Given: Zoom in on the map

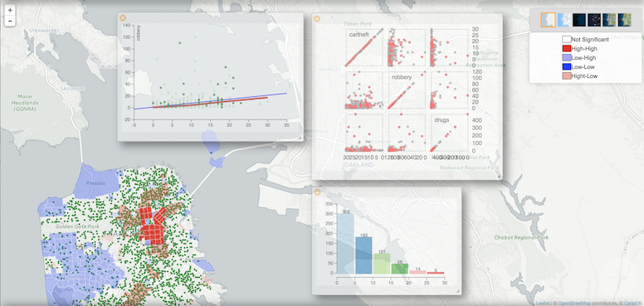Looking at the screenshot, I should (x=10, y=10).
